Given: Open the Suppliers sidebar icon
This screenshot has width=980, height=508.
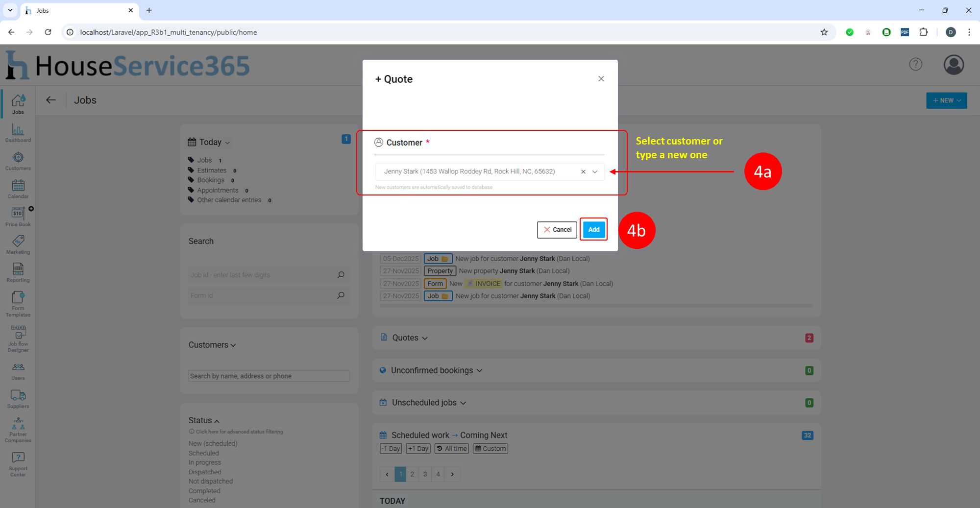Looking at the screenshot, I should [x=18, y=399].
